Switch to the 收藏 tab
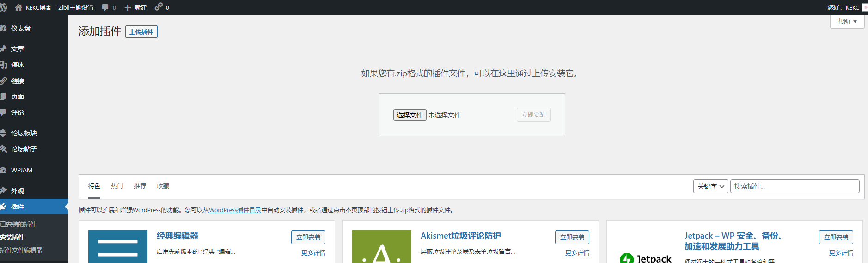The width and height of the screenshot is (868, 263). click(x=163, y=186)
